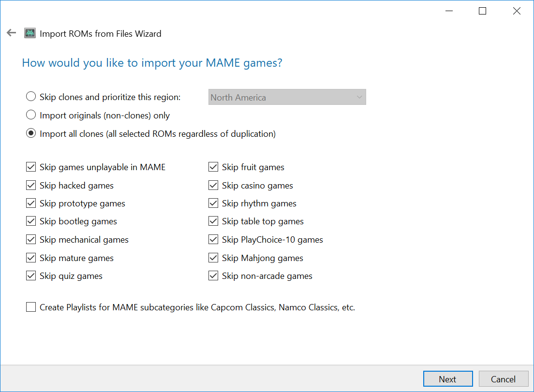The width and height of the screenshot is (534, 392).
Task: Click the Import ROMs from Files Wizard title
Action: click(101, 34)
